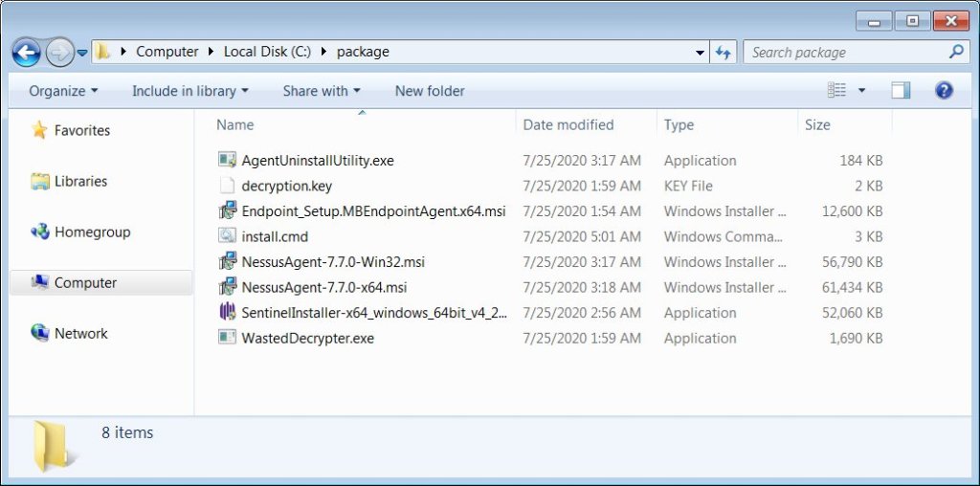Sort files by Date modified column
Screen dimensions: 980x486
pyautogui.click(x=568, y=124)
